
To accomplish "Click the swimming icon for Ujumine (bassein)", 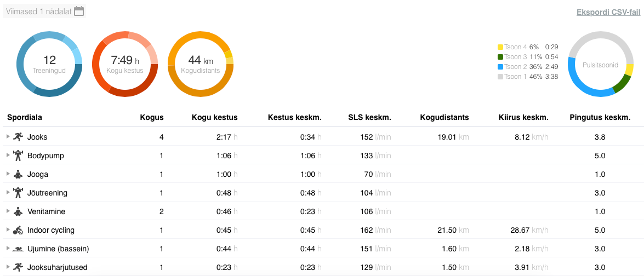I will pyautogui.click(x=19, y=249).
